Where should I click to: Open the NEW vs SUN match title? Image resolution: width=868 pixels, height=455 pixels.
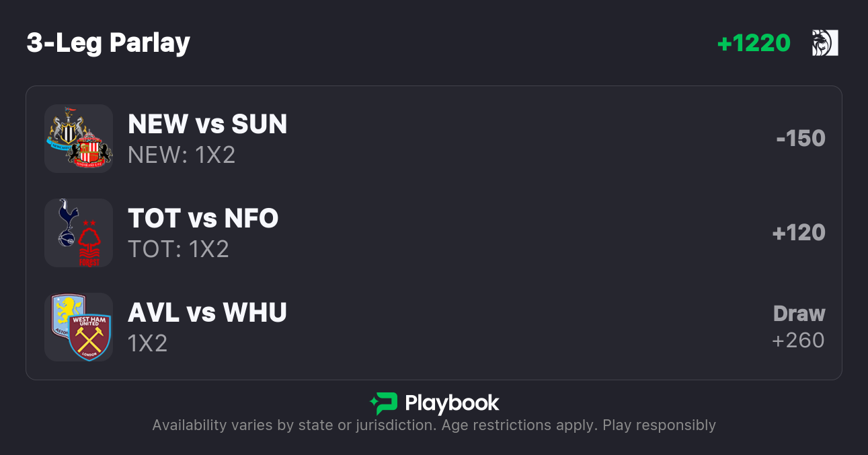click(207, 125)
